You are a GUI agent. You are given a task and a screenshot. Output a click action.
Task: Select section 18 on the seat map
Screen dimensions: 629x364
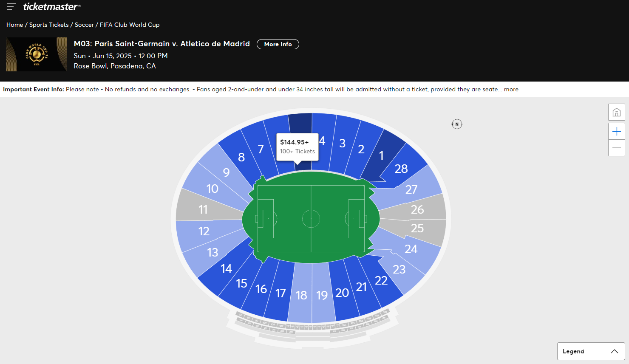point(301,294)
